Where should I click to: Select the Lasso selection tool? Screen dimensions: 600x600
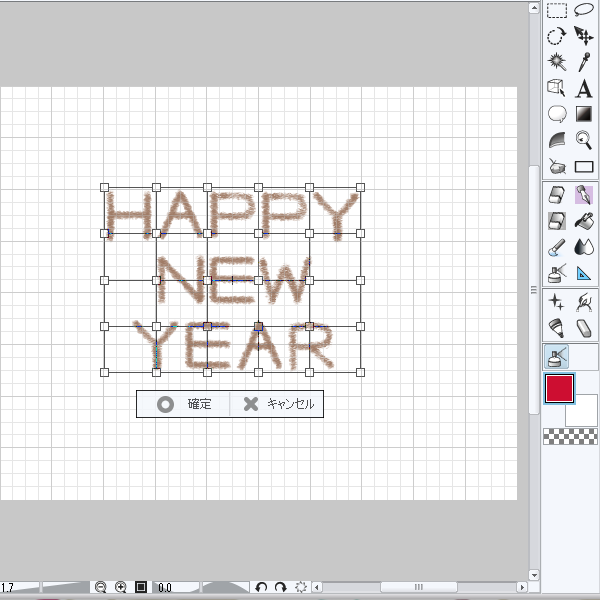(x=584, y=10)
